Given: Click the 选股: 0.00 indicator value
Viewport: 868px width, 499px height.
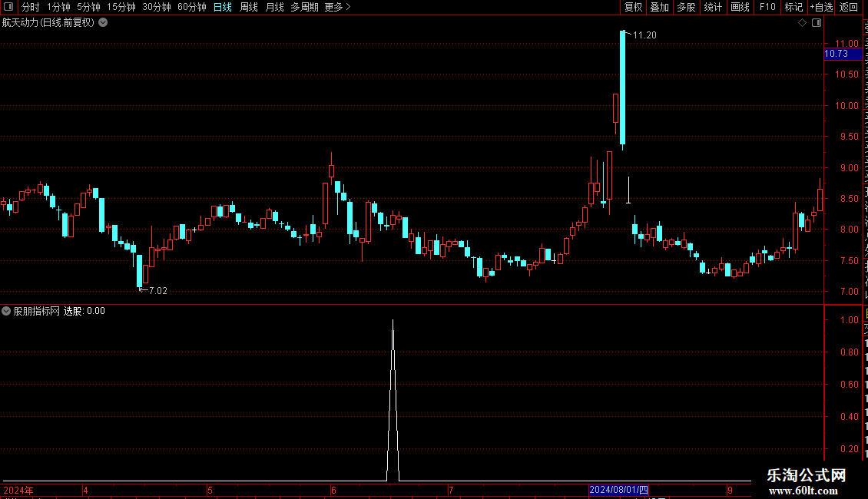Looking at the screenshot, I should pyautogui.click(x=84, y=311).
